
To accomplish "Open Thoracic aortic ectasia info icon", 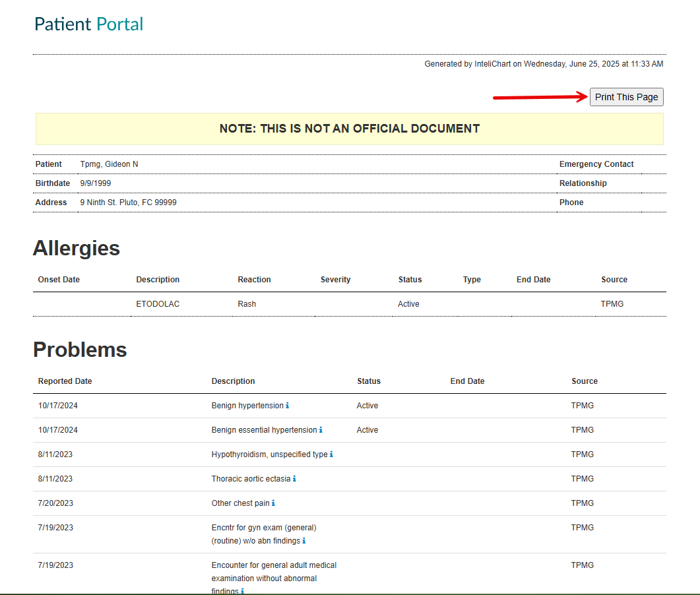I will click(x=294, y=479).
